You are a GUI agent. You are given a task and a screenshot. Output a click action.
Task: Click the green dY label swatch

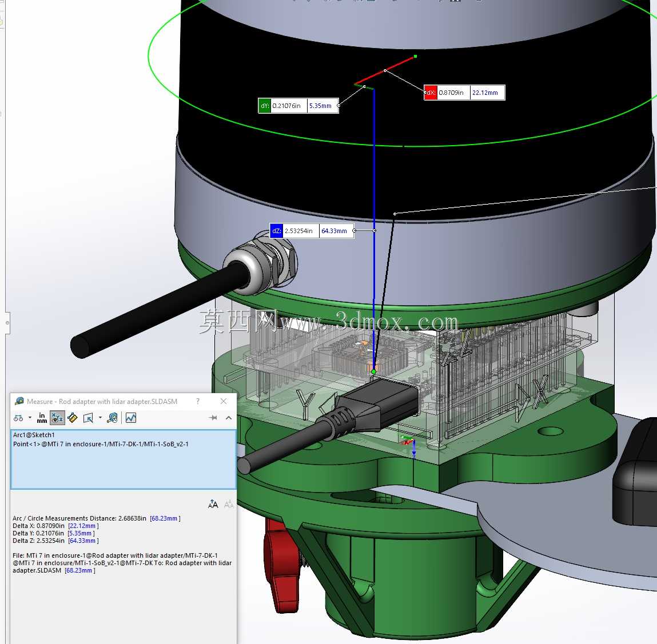[x=265, y=106]
